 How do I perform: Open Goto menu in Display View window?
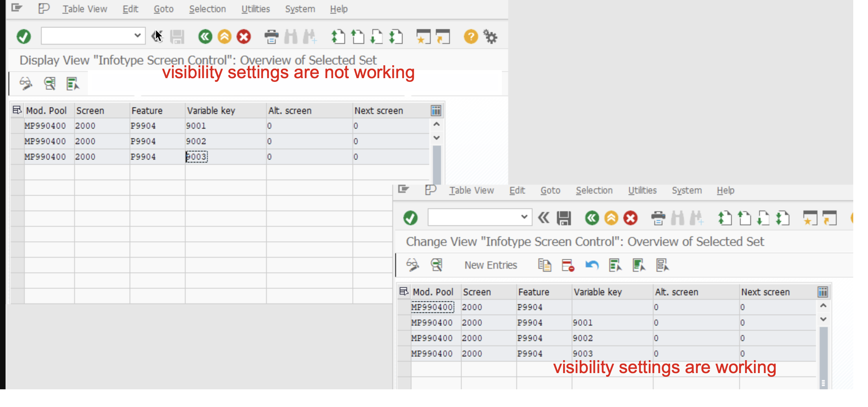[163, 9]
